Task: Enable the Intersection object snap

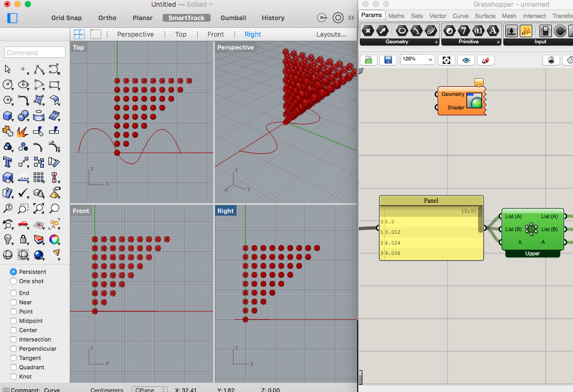Action: tap(13, 339)
